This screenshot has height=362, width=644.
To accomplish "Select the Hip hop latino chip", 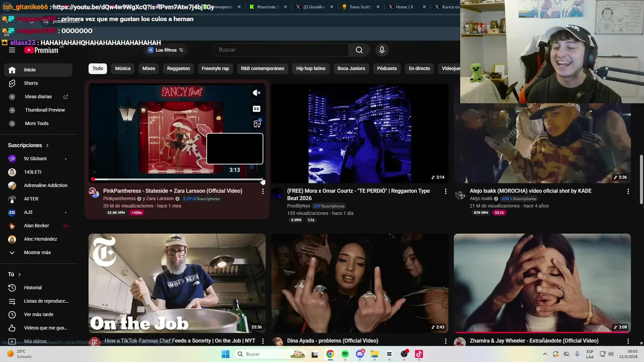I will coord(311,68).
